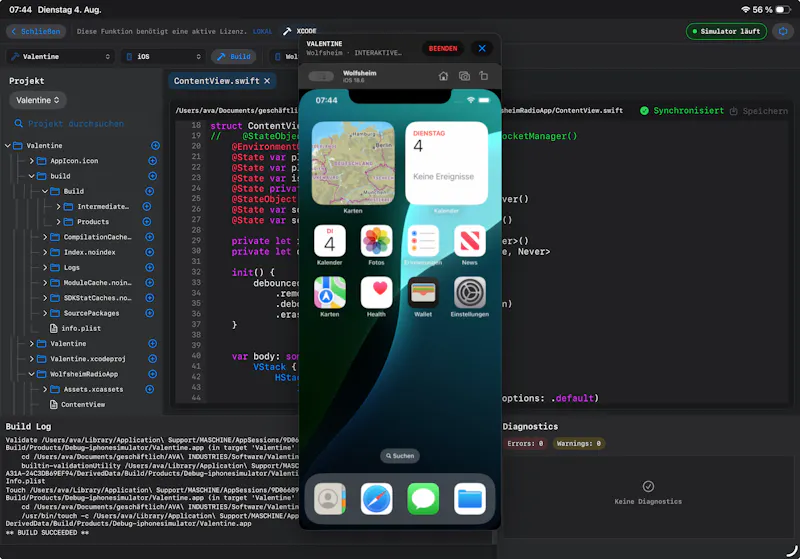The width and height of the screenshot is (800, 559).
Task: Open the small Karten app icon
Action: (330, 292)
